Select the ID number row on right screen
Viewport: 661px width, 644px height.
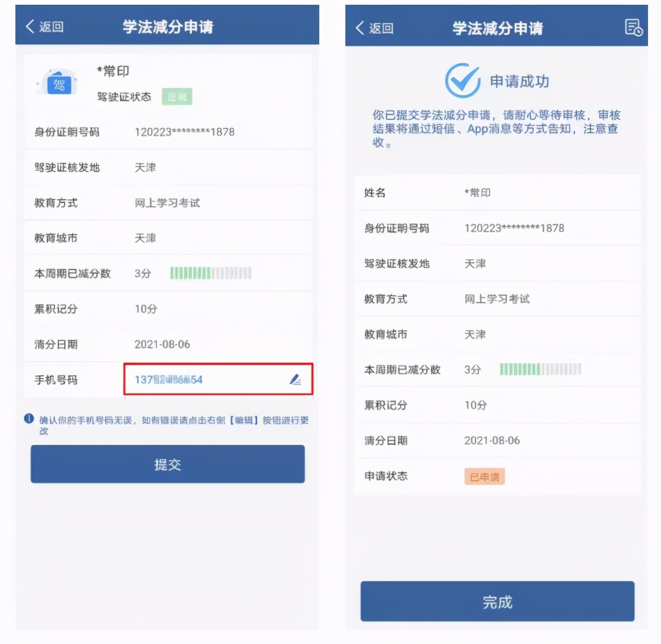coord(498,228)
